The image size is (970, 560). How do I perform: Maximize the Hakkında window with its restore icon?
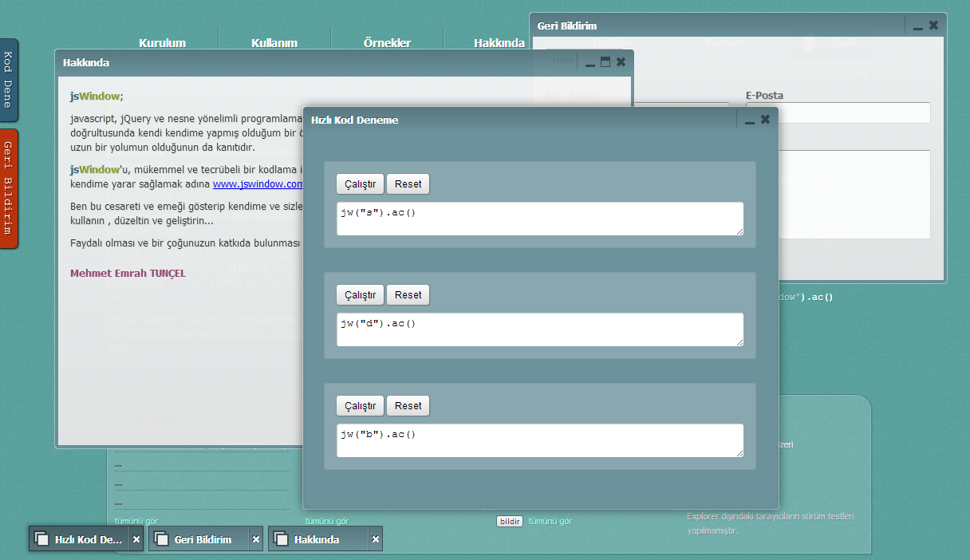605,61
